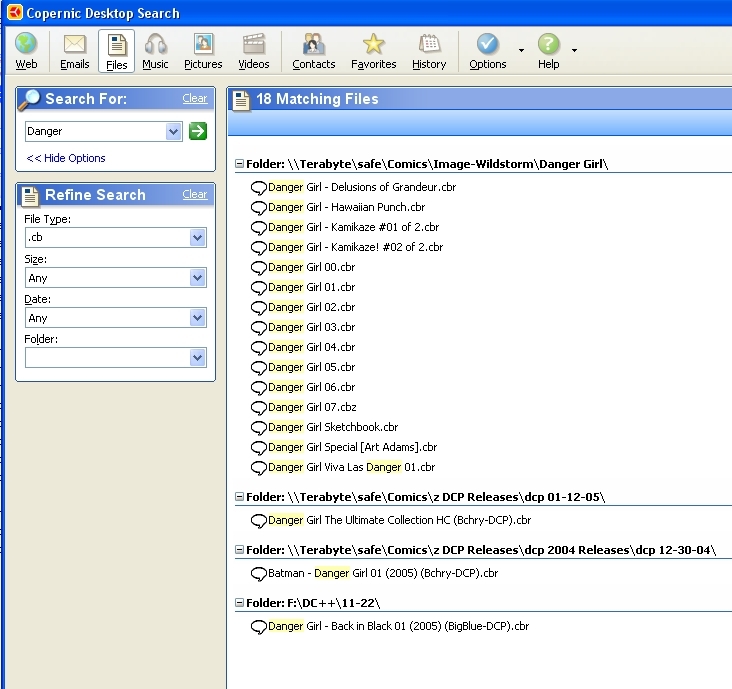Open Options checkmark button
732x689 pixels.
pos(488,51)
